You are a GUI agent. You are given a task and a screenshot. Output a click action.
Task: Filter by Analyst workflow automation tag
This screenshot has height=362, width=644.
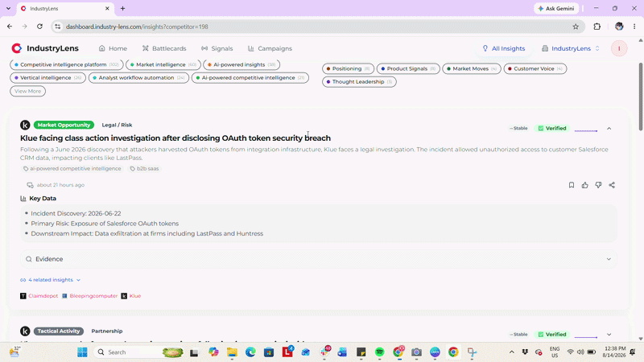tap(138, 77)
